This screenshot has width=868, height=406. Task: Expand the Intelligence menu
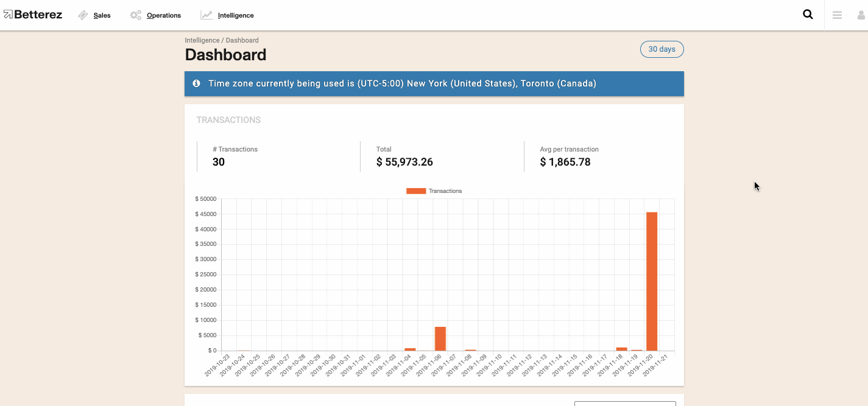(236, 15)
